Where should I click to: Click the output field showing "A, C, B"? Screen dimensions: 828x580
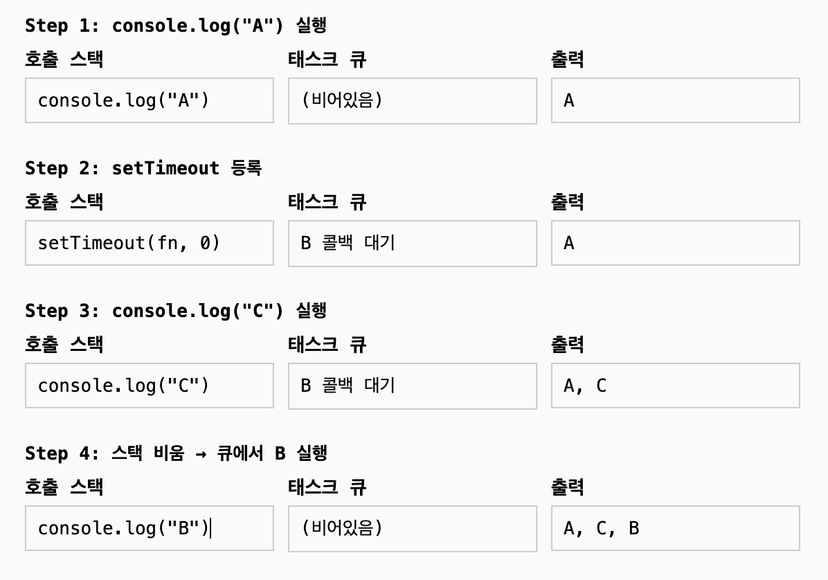pyautogui.click(x=675, y=528)
